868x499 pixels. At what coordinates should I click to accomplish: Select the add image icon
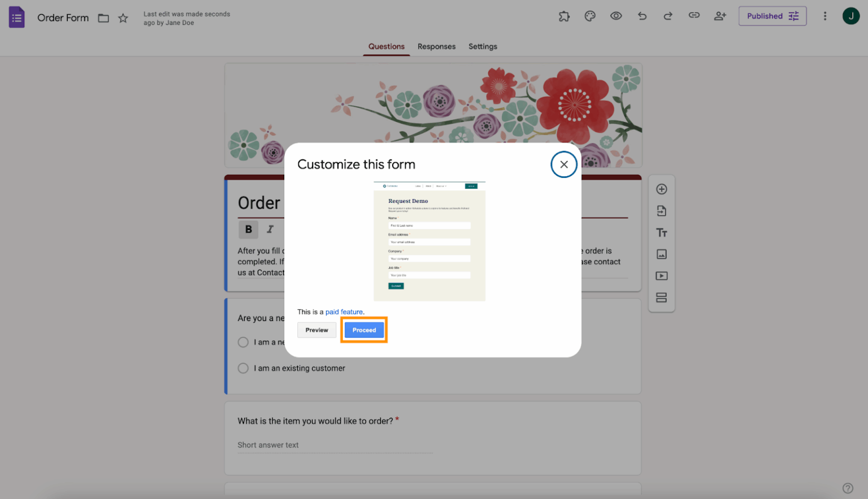[661, 254]
